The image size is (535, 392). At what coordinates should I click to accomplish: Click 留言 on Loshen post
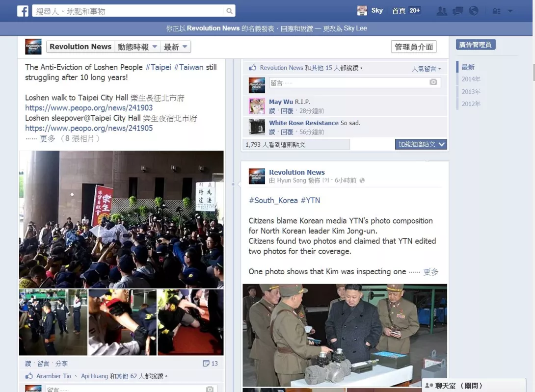click(x=43, y=364)
